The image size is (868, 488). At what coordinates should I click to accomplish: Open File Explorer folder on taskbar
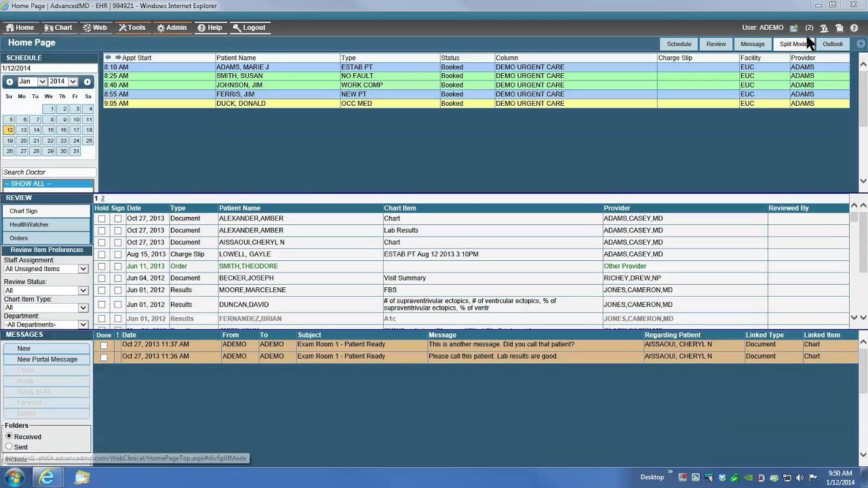(81, 477)
